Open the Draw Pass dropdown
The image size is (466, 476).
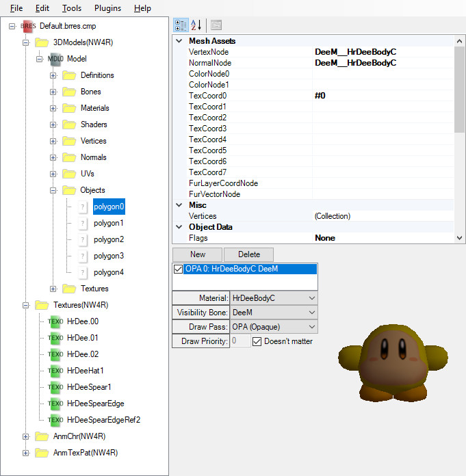pos(312,327)
